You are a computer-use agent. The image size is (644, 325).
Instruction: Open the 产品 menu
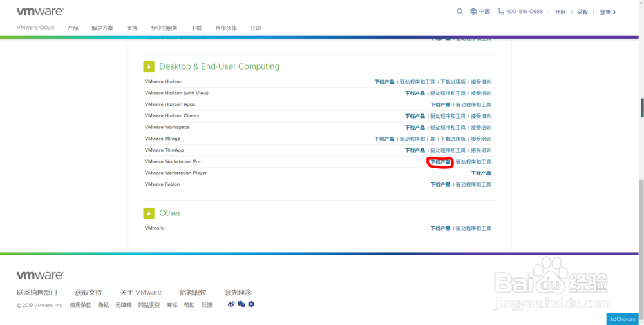click(x=73, y=28)
